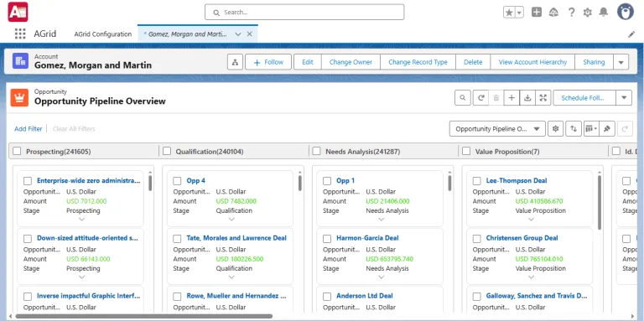The height and width of the screenshot is (321, 644).
Task: Select all Qualification column cards checkbox
Action: (x=167, y=152)
